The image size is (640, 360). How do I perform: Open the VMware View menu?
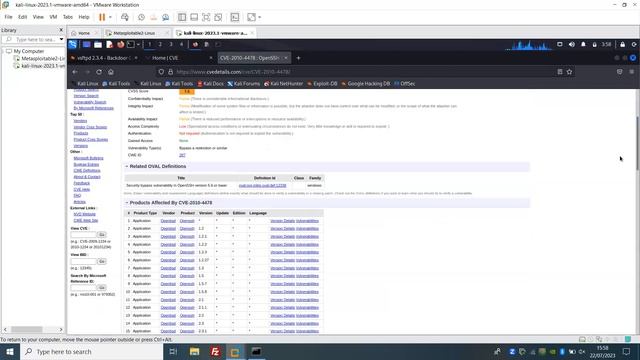[38, 17]
